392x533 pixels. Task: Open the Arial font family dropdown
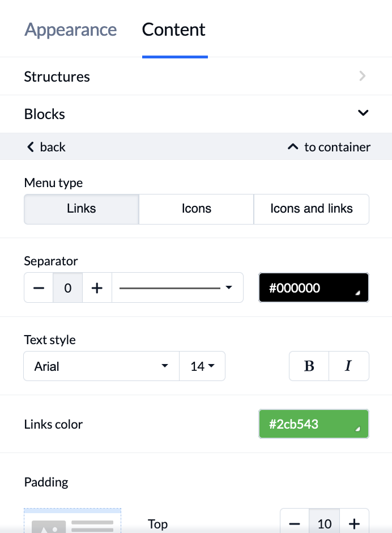tap(101, 366)
